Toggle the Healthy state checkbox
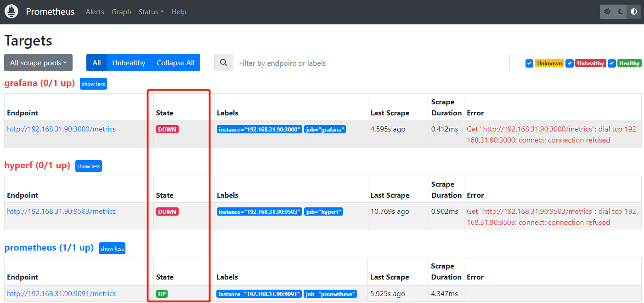This screenshot has width=644, height=303. pos(611,63)
